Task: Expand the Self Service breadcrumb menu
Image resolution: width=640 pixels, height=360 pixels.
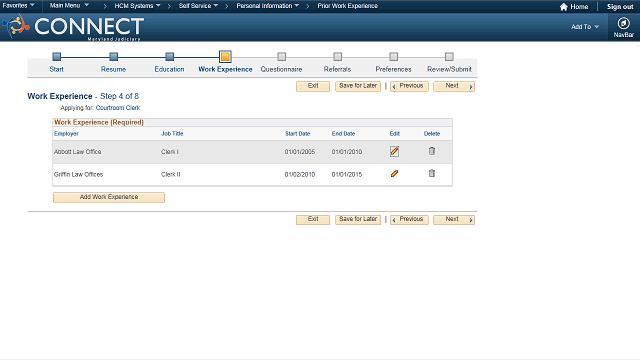Action: [x=198, y=6]
